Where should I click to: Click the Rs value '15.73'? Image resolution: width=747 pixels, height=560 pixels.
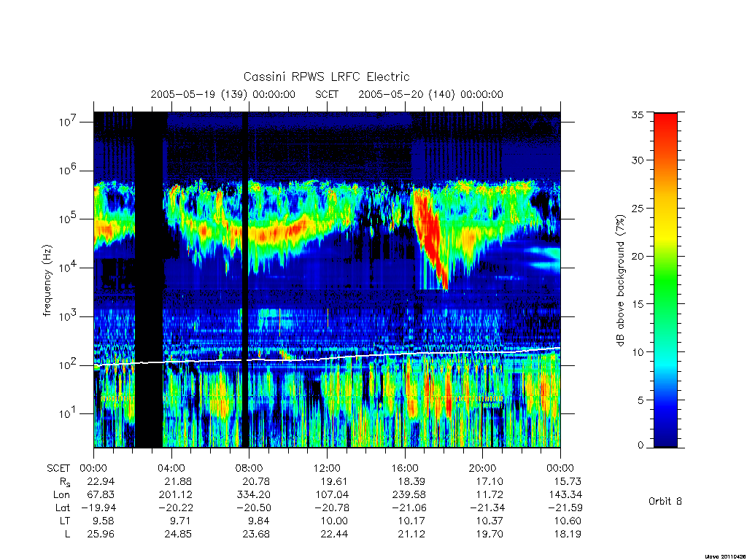pyautogui.click(x=568, y=481)
